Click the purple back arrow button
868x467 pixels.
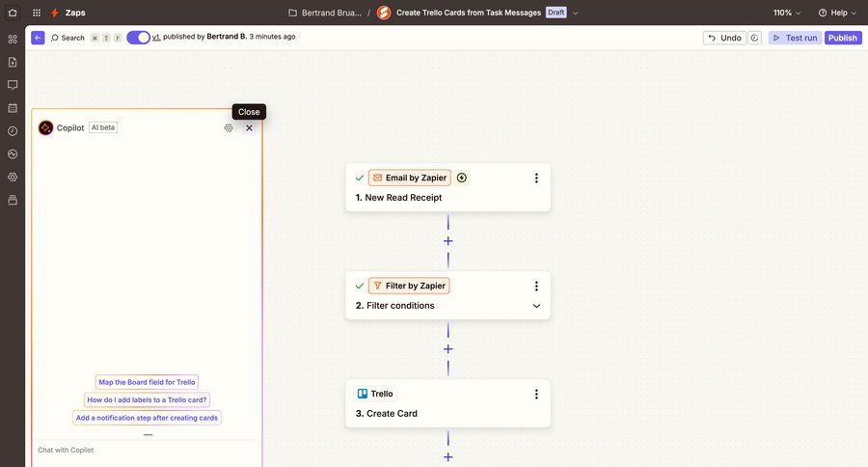coord(38,38)
